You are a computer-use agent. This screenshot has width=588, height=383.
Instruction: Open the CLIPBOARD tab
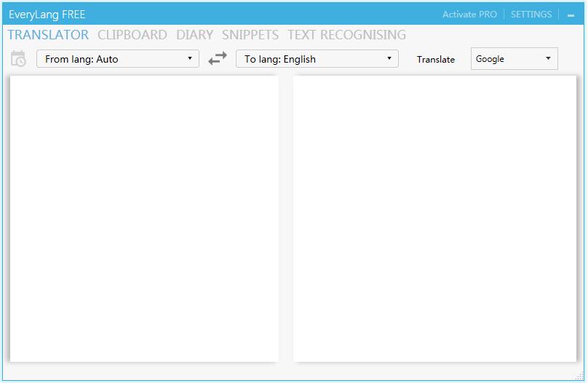132,35
